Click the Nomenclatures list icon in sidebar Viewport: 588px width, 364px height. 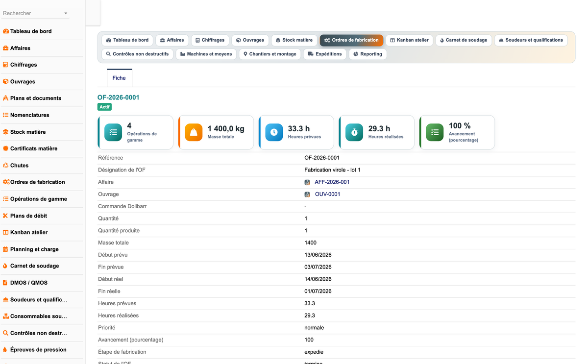click(6, 115)
